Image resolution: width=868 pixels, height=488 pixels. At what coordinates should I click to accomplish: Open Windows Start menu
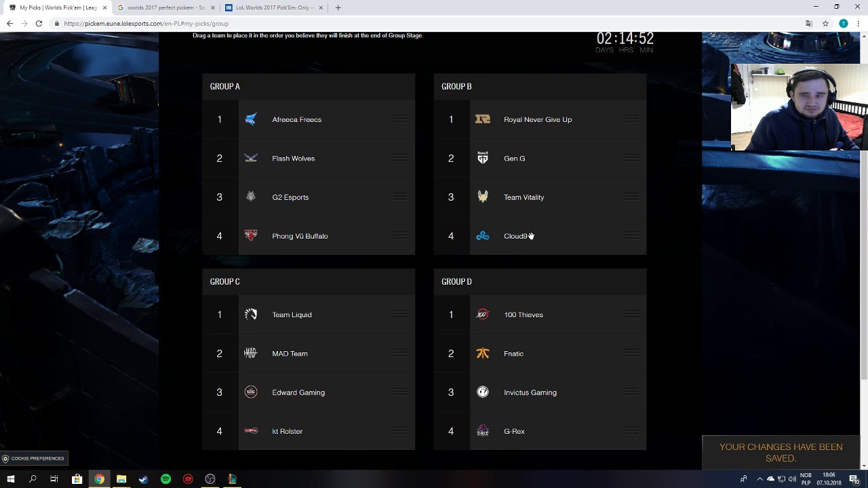tap(10, 479)
